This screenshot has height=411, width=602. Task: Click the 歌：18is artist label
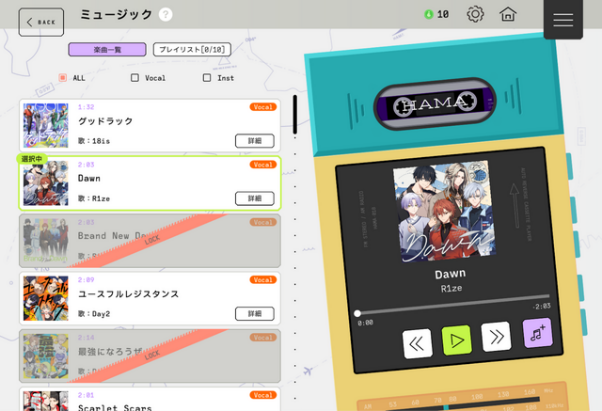tap(94, 141)
